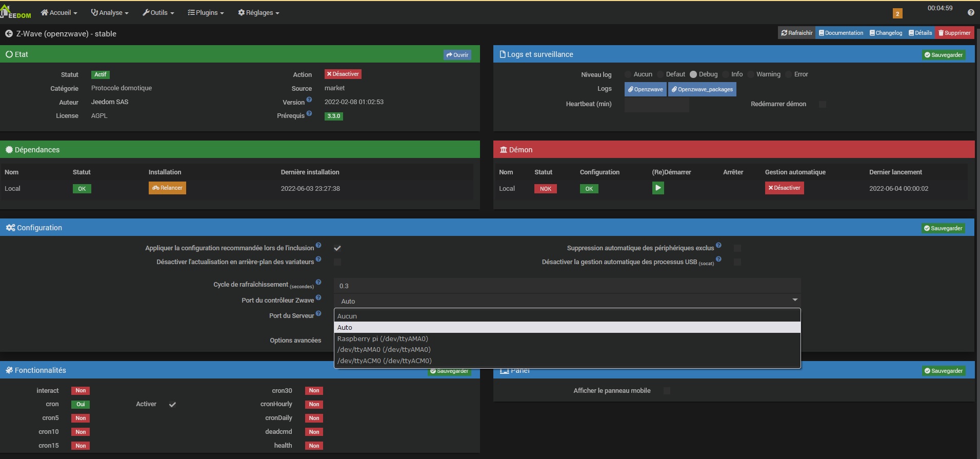Open the Plugins menu
Viewport: 980px width, 459px height.
tap(206, 13)
